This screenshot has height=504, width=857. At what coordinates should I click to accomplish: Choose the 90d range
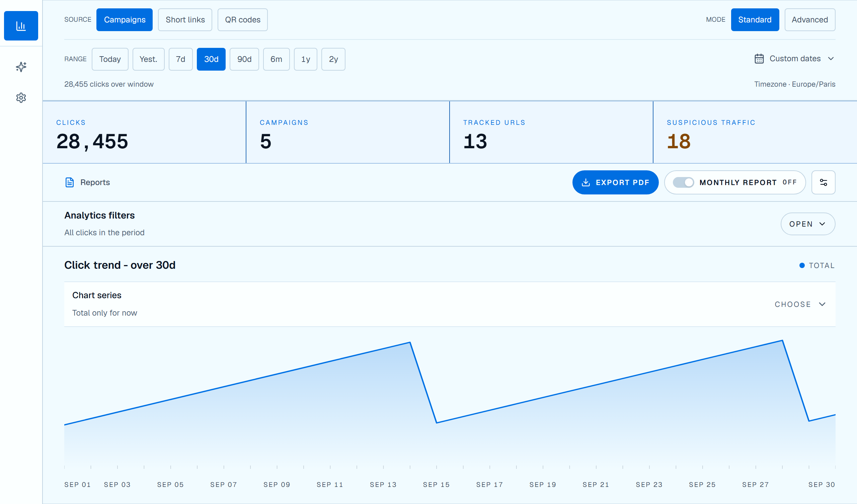[244, 59]
